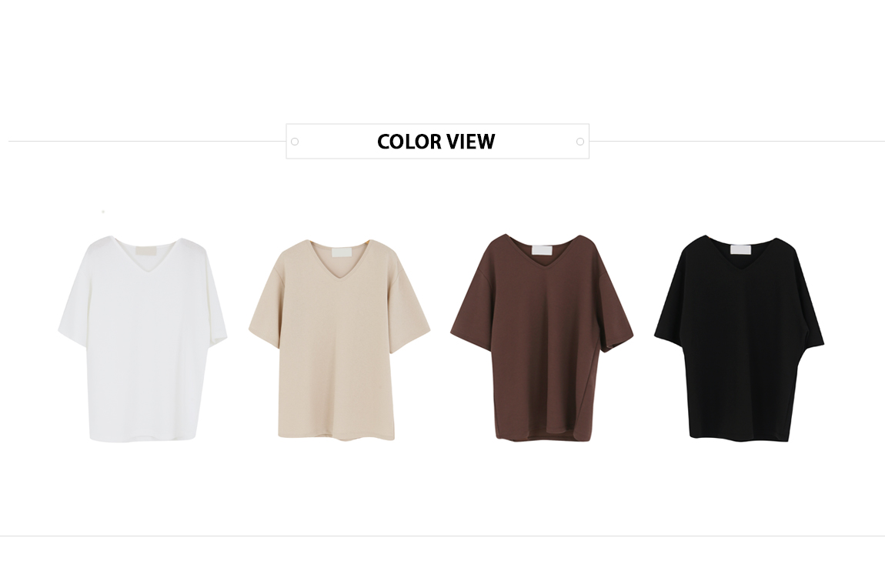Screen dimensions: 885x588
Task: Click the COLOR VIEW heading text
Action: click(436, 142)
